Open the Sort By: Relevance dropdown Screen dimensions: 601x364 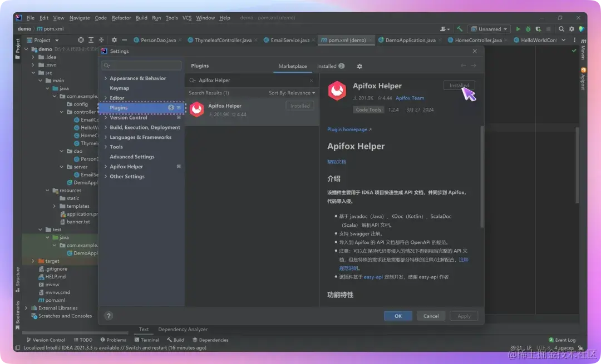coord(292,93)
